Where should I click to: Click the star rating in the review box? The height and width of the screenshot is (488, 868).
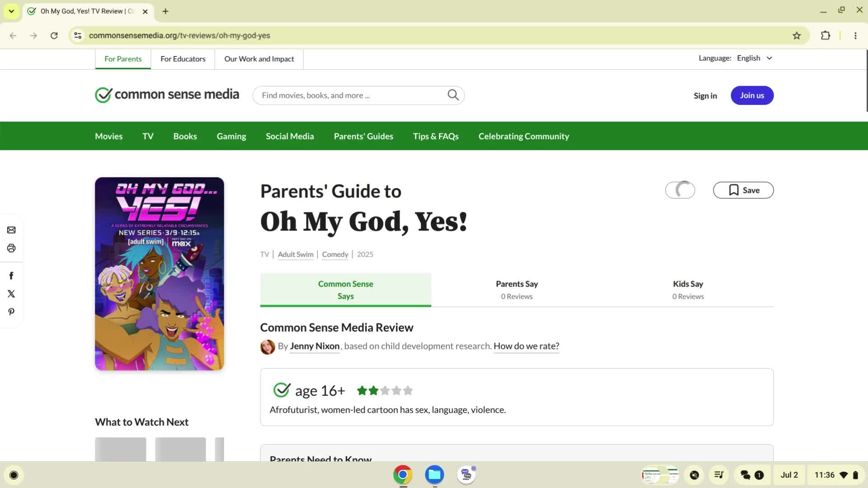tap(385, 390)
